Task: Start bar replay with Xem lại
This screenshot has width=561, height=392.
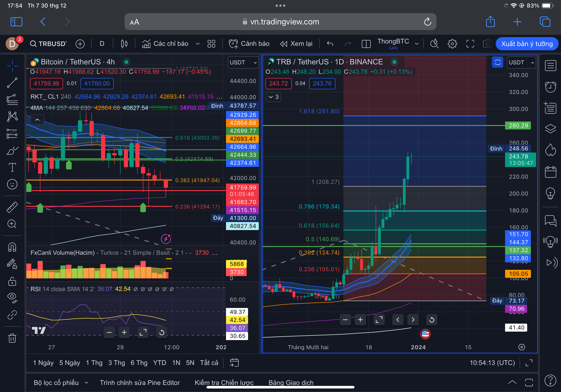Action: [296, 44]
